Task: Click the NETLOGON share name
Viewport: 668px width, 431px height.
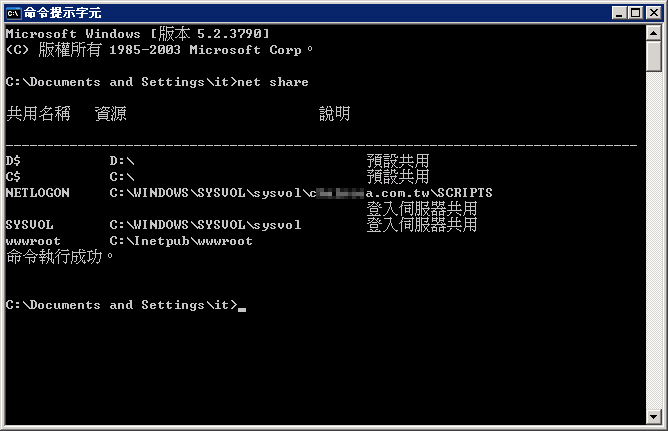Action: (x=37, y=193)
